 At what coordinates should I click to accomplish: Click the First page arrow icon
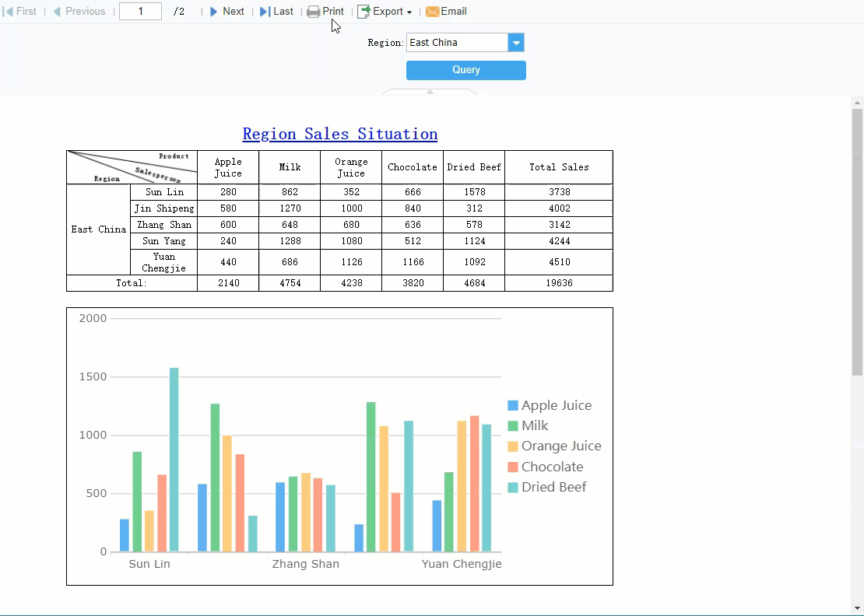[9, 12]
